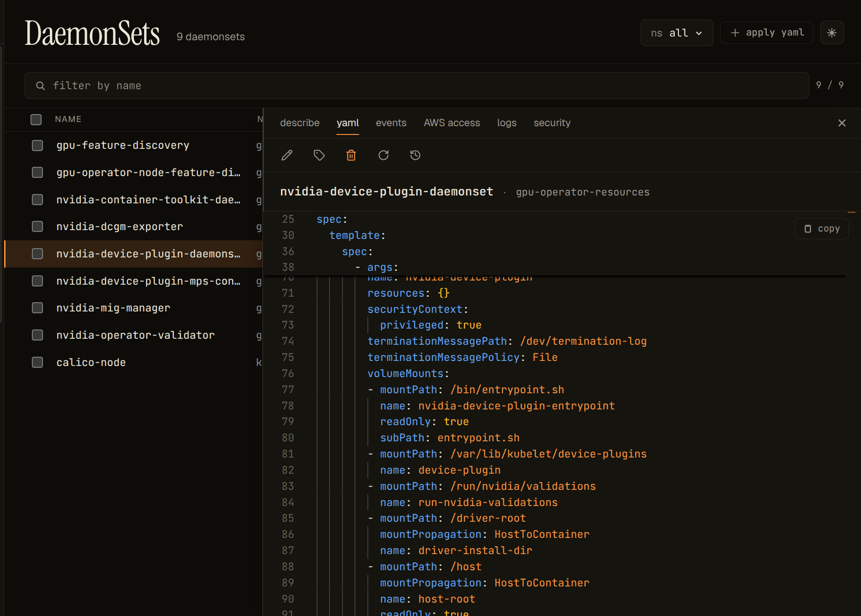
Task: Click the circular restart icon
Action: click(x=384, y=155)
